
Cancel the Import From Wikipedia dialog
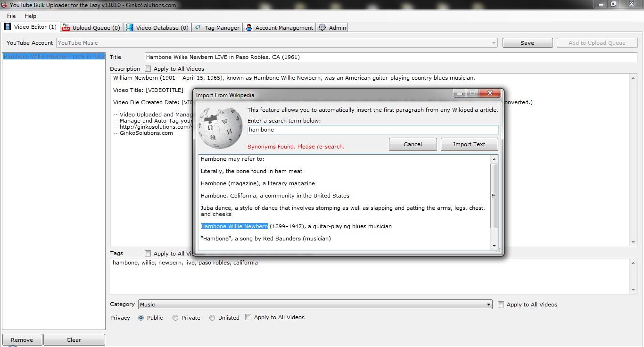pyautogui.click(x=413, y=144)
